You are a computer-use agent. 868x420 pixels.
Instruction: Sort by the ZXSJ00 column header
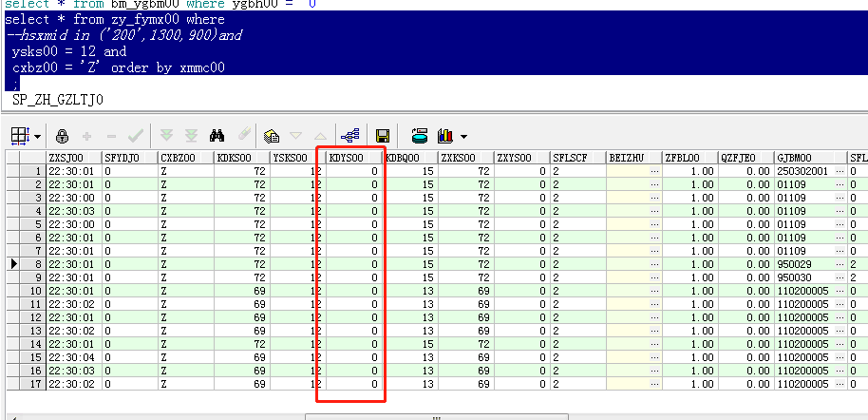[x=74, y=158]
